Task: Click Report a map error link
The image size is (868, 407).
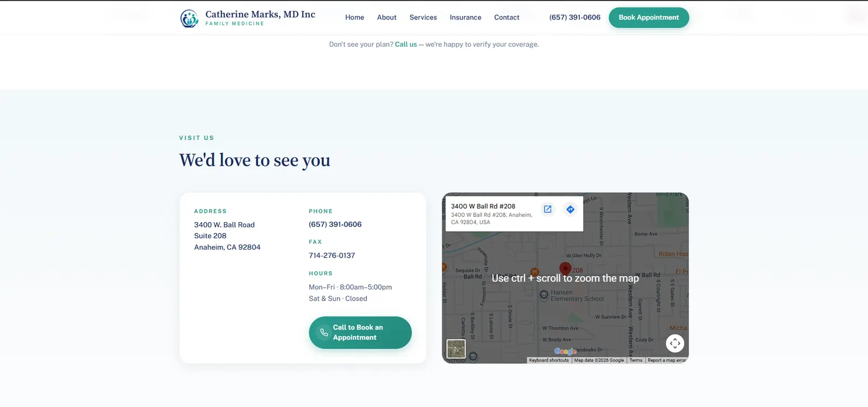Action: tap(667, 360)
